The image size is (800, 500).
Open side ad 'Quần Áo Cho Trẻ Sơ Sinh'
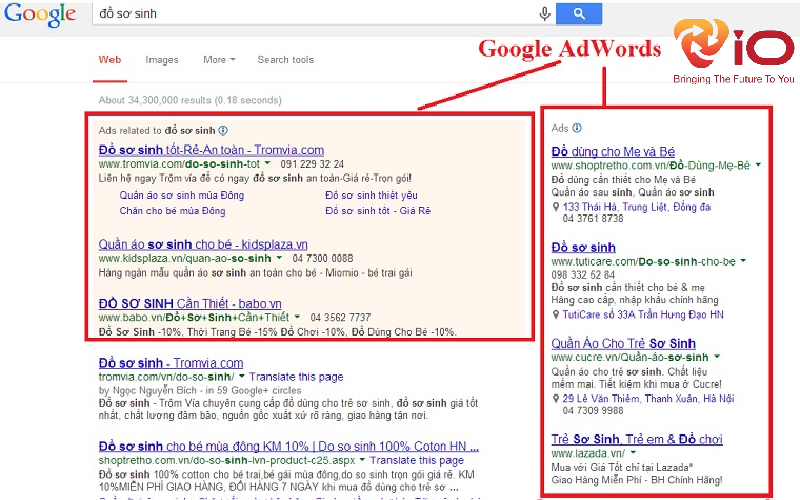click(623, 343)
